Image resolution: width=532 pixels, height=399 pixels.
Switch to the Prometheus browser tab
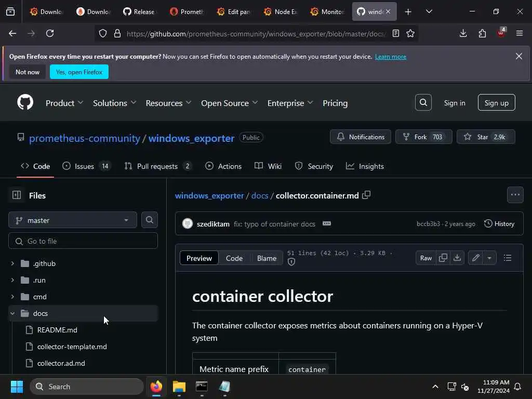(187, 11)
